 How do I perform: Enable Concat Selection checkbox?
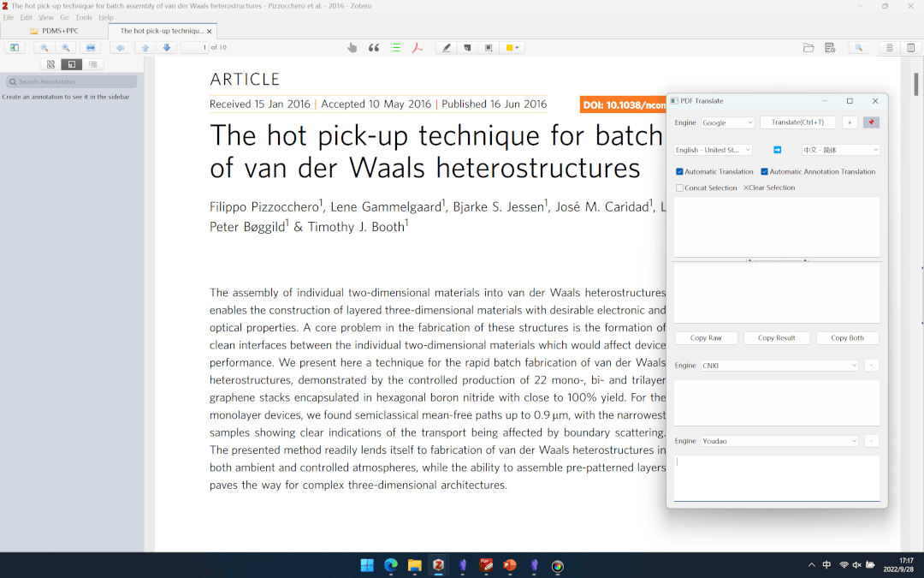[x=679, y=188]
